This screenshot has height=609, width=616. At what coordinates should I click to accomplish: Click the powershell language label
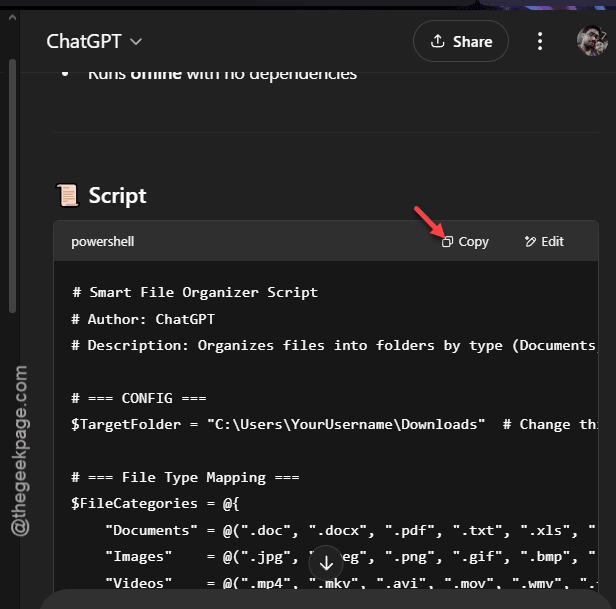(103, 242)
